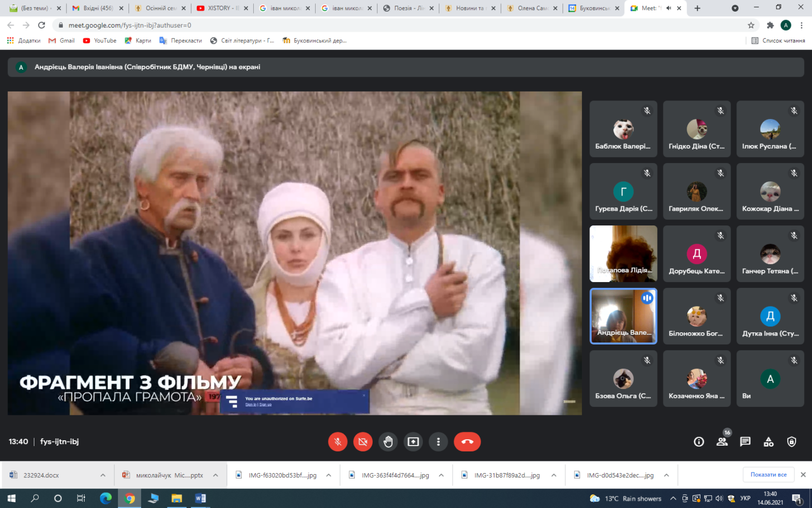Unmute the microphone in Meet controls
Screen dimensions: 812x508
pyautogui.click(x=337, y=442)
